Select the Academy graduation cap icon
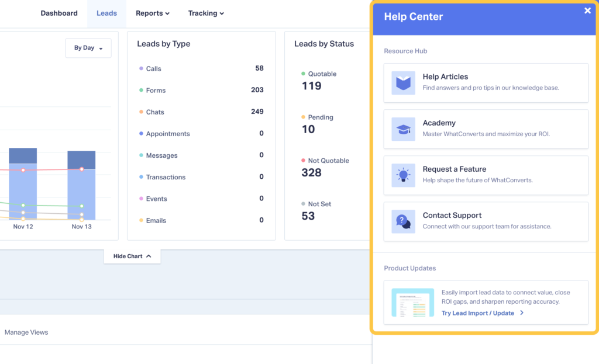 pyautogui.click(x=404, y=129)
